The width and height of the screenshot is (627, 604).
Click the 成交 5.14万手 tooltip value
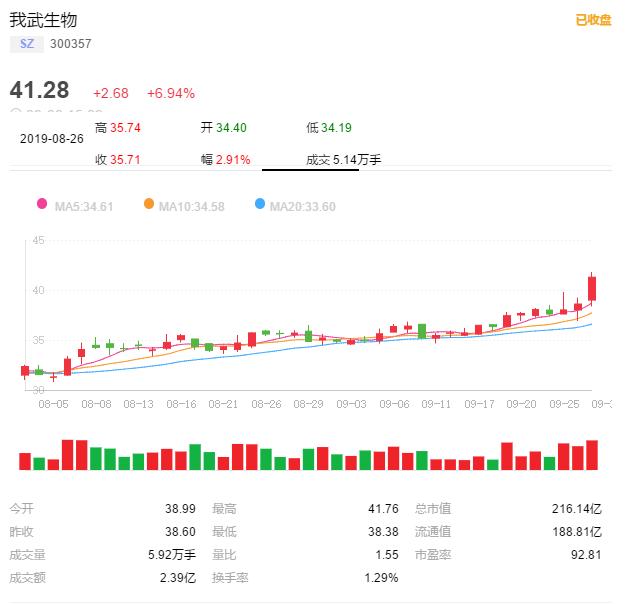pyautogui.click(x=344, y=159)
